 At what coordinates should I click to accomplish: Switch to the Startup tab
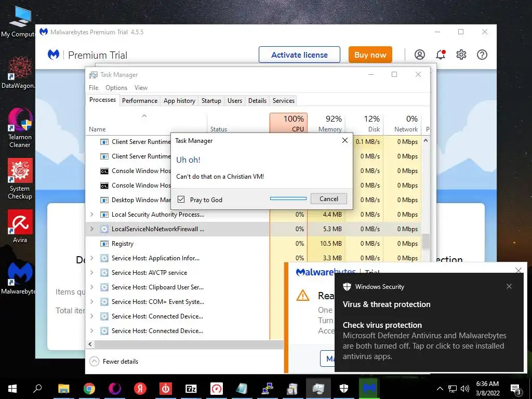coord(211,101)
